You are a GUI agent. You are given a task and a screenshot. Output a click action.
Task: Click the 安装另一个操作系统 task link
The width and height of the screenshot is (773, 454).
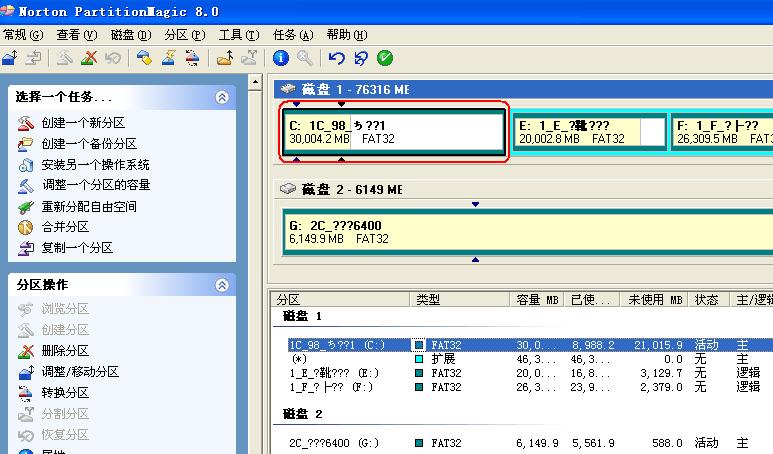point(96,165)
